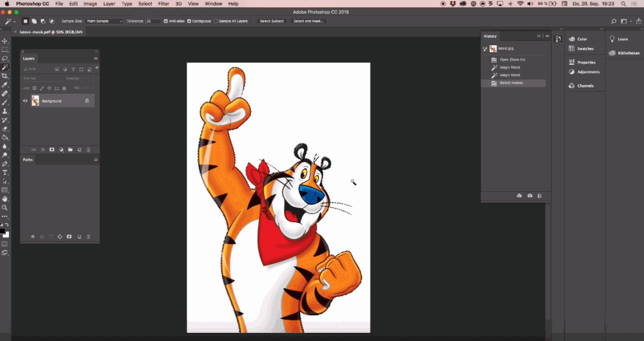Open the Edit Toolbar ellipsis menu
Screen dimensions: 644x341
pyautogui.click(x=5, y=216)
